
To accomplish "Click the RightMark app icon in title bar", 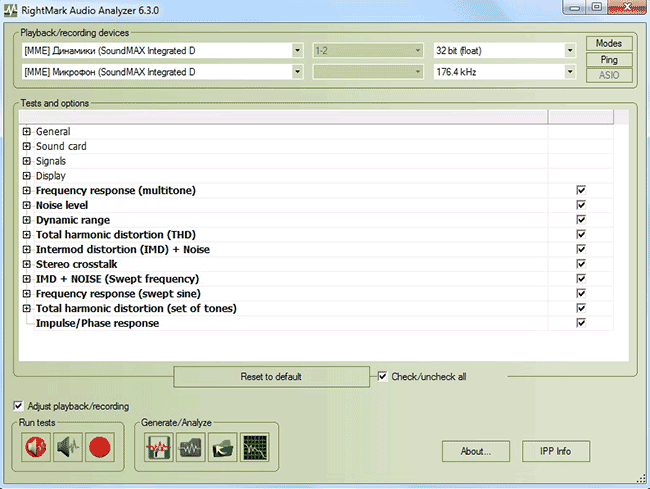I will click(x=12, y=9).
